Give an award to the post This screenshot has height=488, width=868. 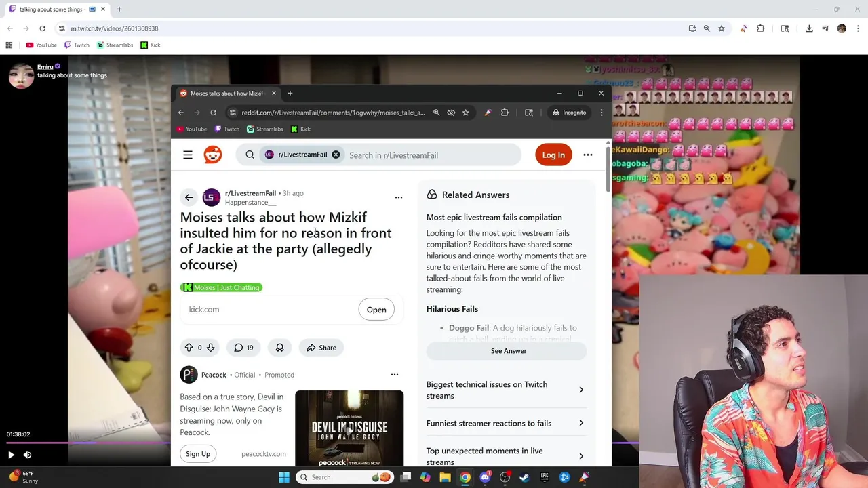click(279, 348)
